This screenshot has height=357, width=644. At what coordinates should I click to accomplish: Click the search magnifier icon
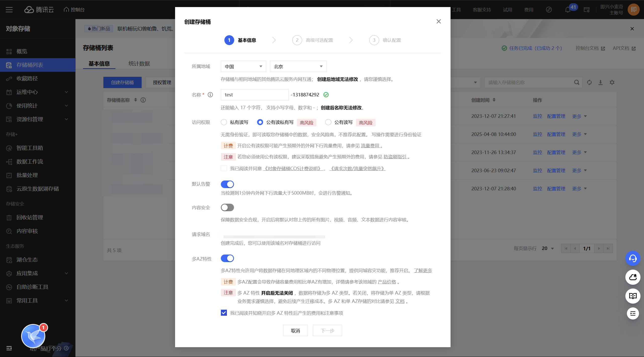(x=577, y=82)
